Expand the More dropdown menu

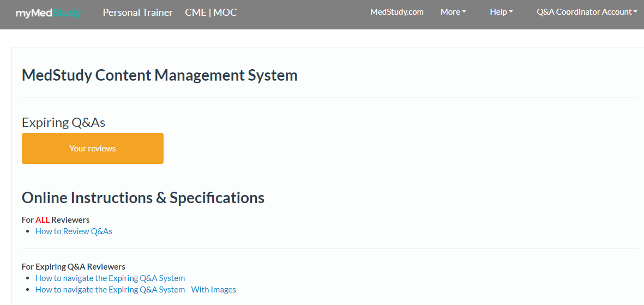[453, 12]
